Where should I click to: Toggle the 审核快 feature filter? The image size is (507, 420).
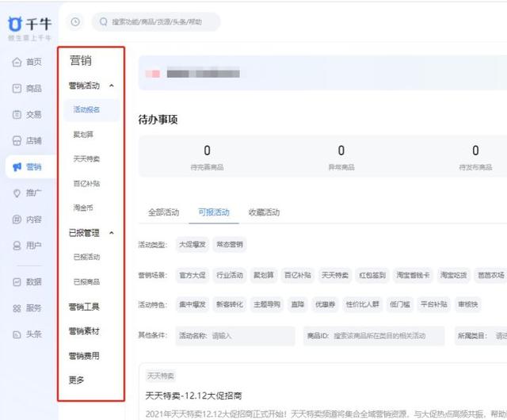tap(467, 304)
